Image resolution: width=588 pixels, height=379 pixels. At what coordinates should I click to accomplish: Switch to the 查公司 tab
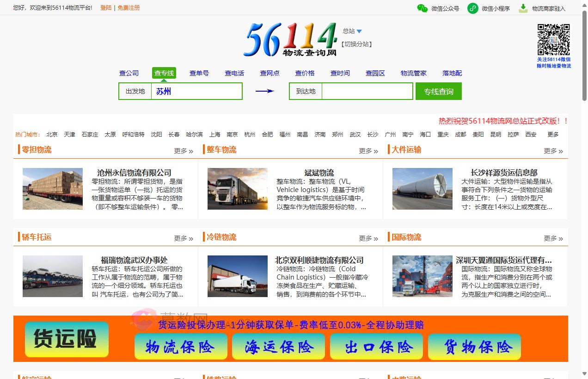[x=129, y=73]
